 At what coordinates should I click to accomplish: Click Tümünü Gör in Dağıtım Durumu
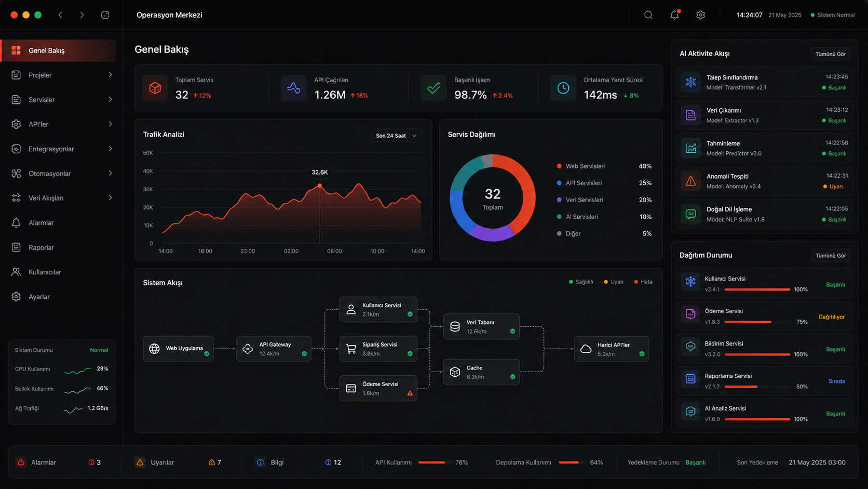coord(830,256)
